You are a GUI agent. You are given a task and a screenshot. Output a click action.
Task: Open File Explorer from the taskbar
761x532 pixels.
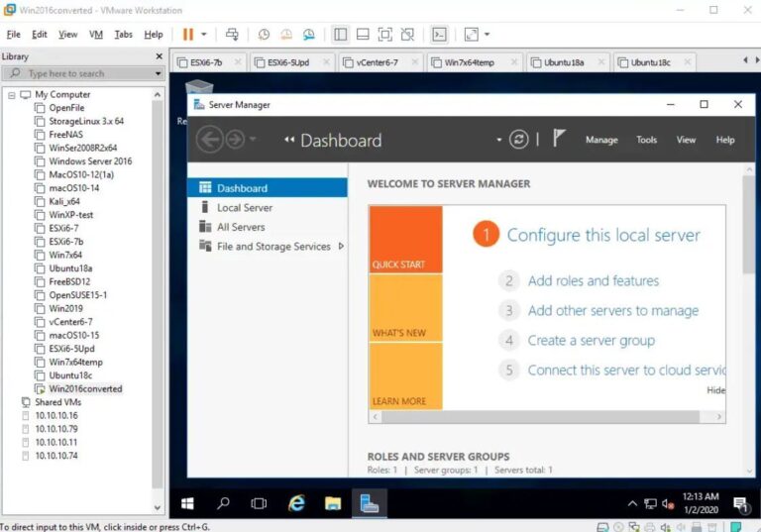click(333, 503)
